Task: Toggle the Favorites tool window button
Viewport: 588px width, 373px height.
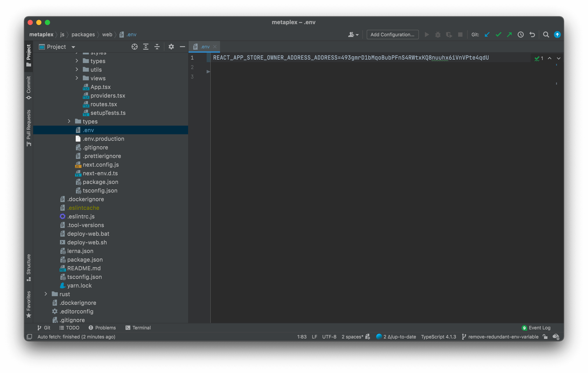Action: [29, 305]
